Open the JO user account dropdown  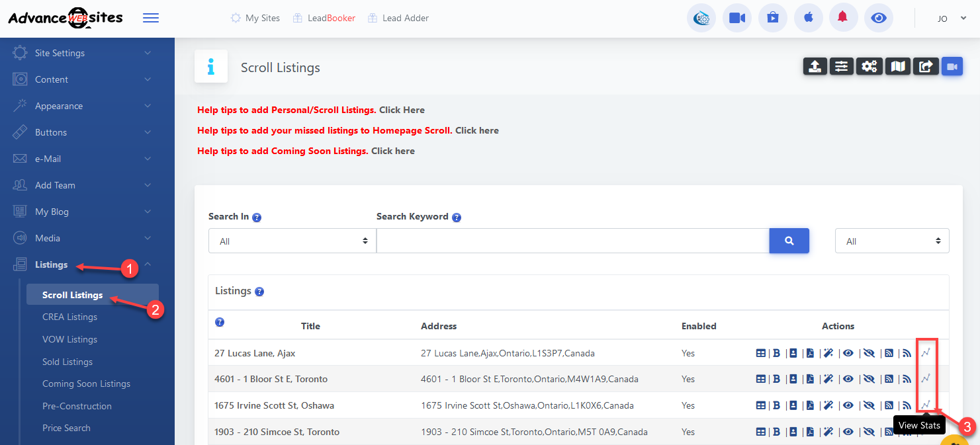[x=952, y=19]
